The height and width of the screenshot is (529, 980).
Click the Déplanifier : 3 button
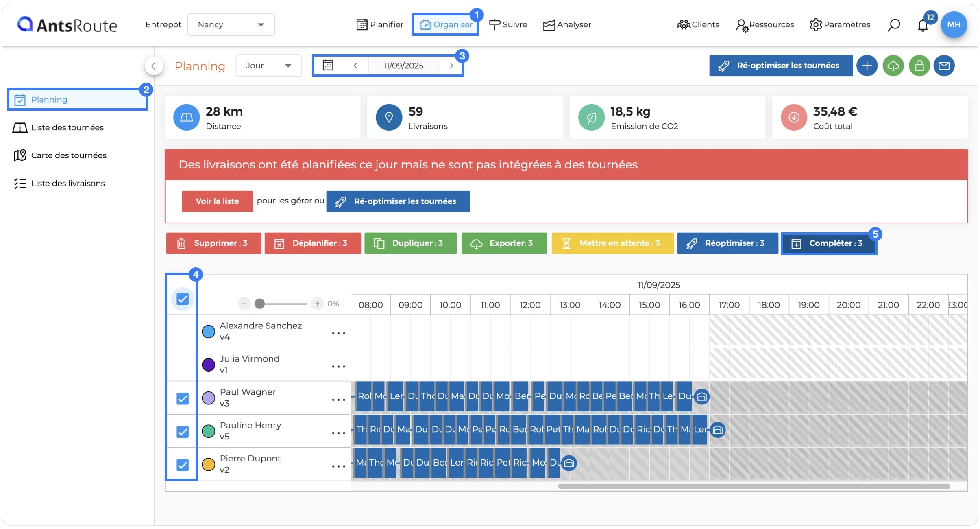(x=313, y=243)
